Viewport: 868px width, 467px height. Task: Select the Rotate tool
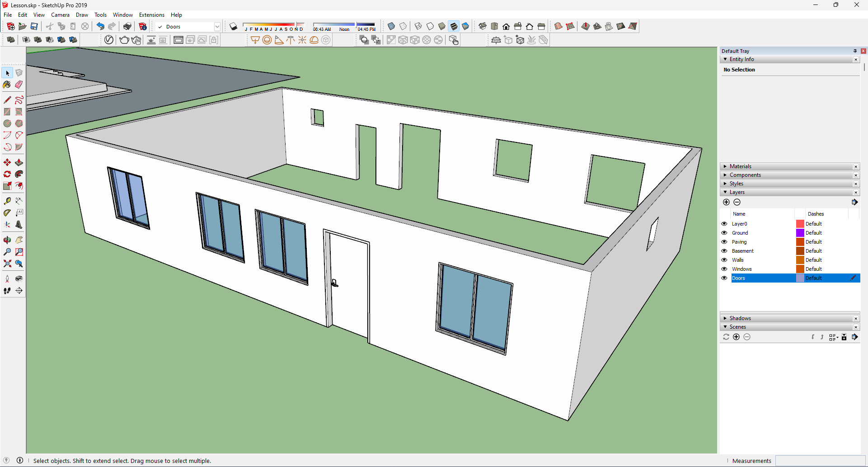[7, 174]
